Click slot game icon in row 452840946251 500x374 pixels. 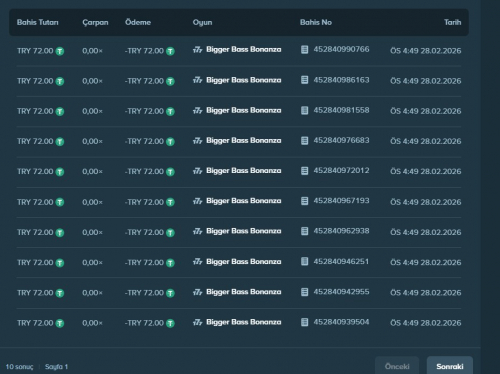[198, 262]
